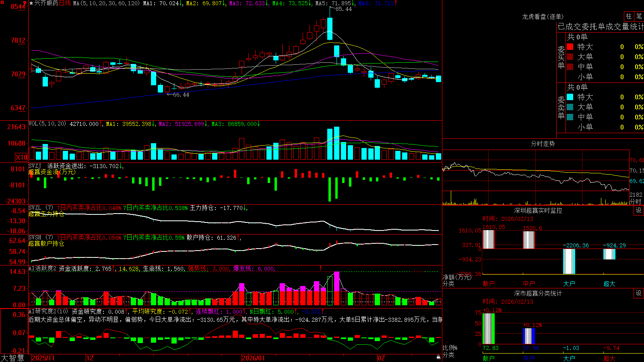Click the teal 中单 sell order swatch
644x362 pixels.
(570, 117)
